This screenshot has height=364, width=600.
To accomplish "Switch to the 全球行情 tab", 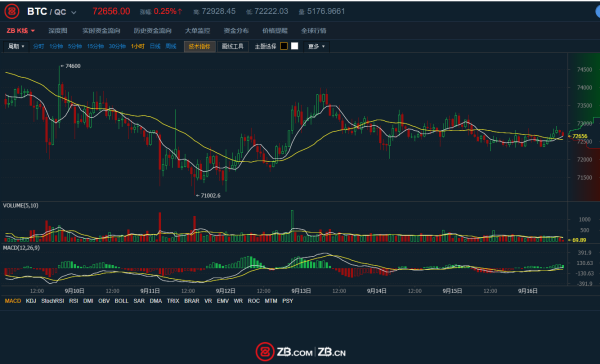I will (313, 31).
